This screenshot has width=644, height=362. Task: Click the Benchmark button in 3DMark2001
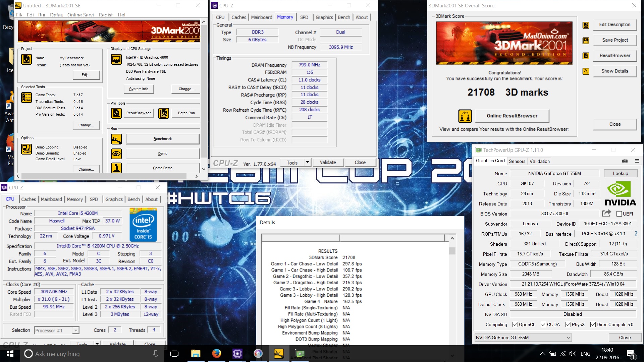[163, 139]
